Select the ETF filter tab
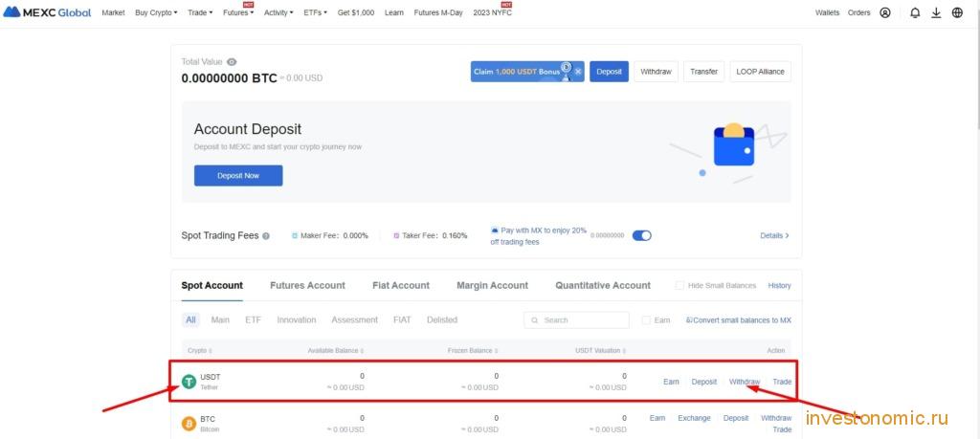This screenshot has width=980, height=439. coord(253,319)
